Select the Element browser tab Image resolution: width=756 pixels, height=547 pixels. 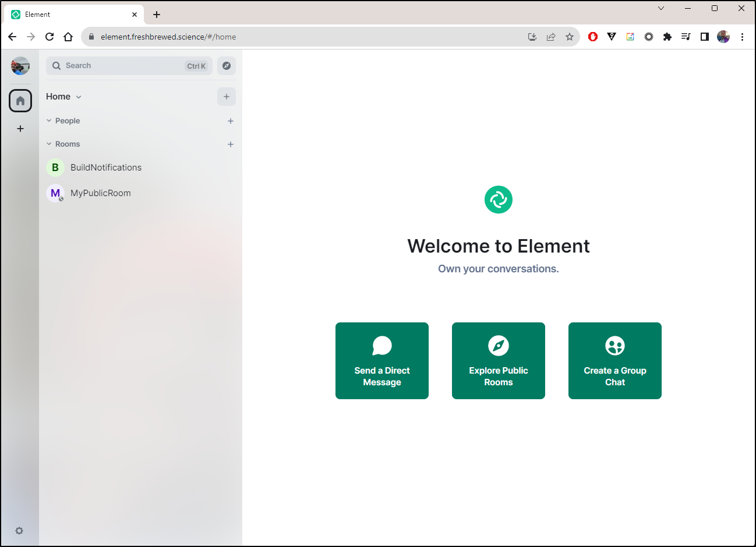[75, 15]
